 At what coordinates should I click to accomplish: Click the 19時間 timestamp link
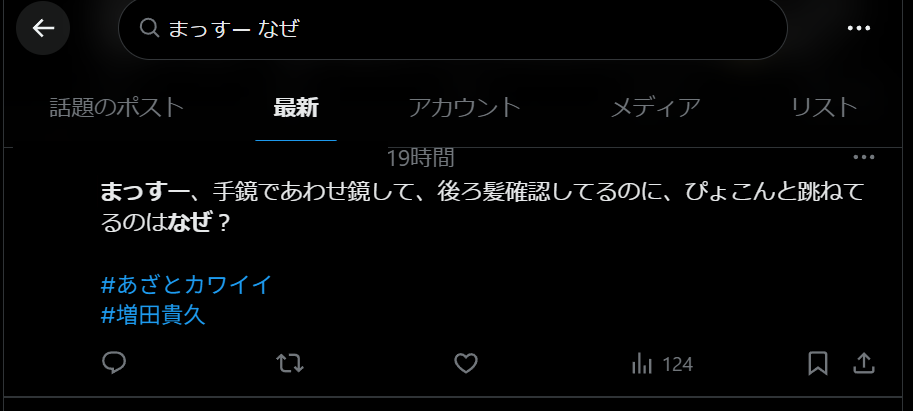coord(420,158)
